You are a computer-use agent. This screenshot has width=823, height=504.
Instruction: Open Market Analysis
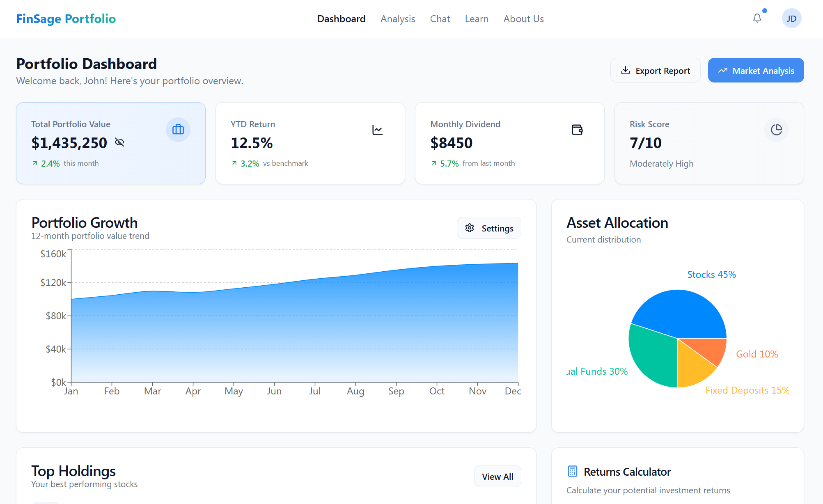tap(755, 71)
